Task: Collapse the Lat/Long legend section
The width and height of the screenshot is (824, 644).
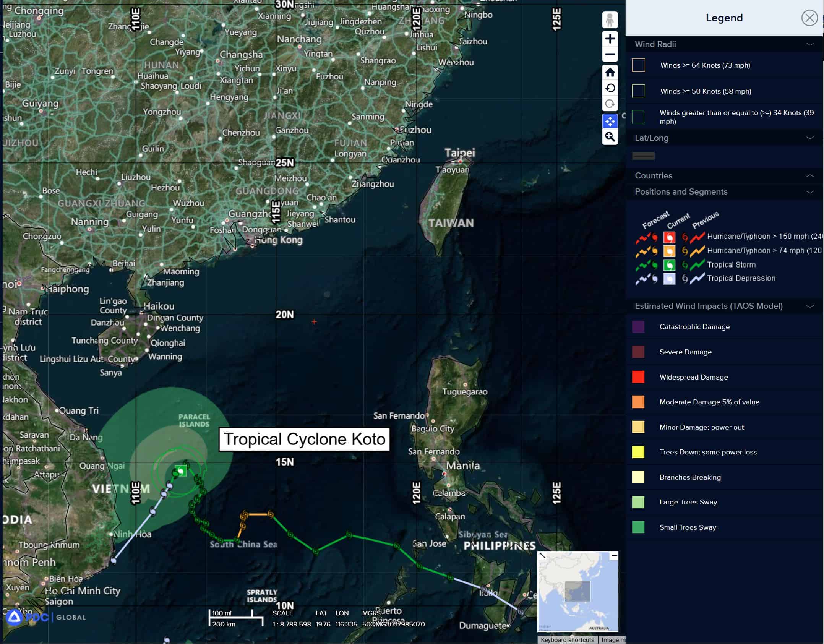Action: (x=809, y=138)
